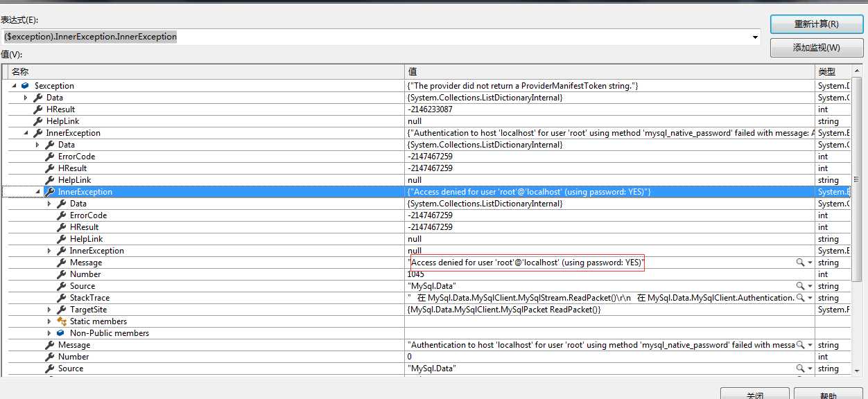
Task: Expand the Static members node
Action: [x=49, y=321]
